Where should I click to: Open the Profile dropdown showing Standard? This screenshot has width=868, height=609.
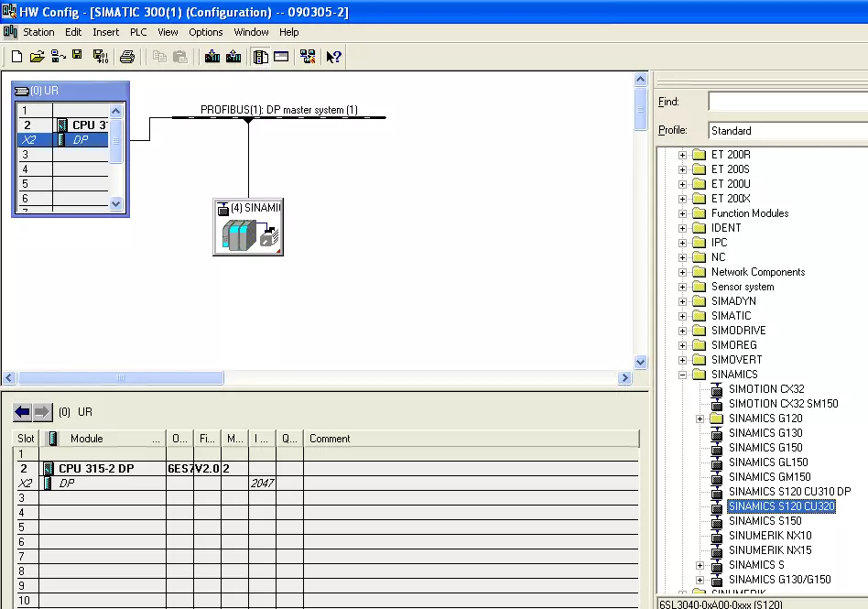pos(787,131)
